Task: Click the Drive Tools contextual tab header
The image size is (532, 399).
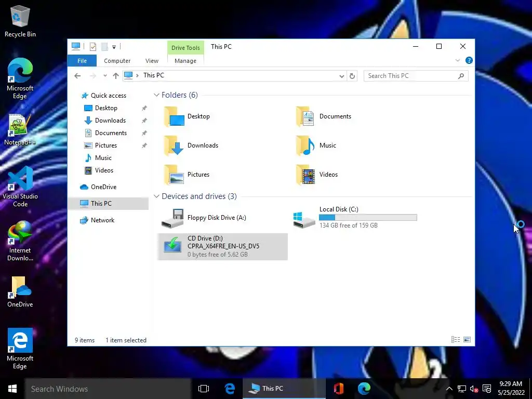Action: click(x=185, y=47)
